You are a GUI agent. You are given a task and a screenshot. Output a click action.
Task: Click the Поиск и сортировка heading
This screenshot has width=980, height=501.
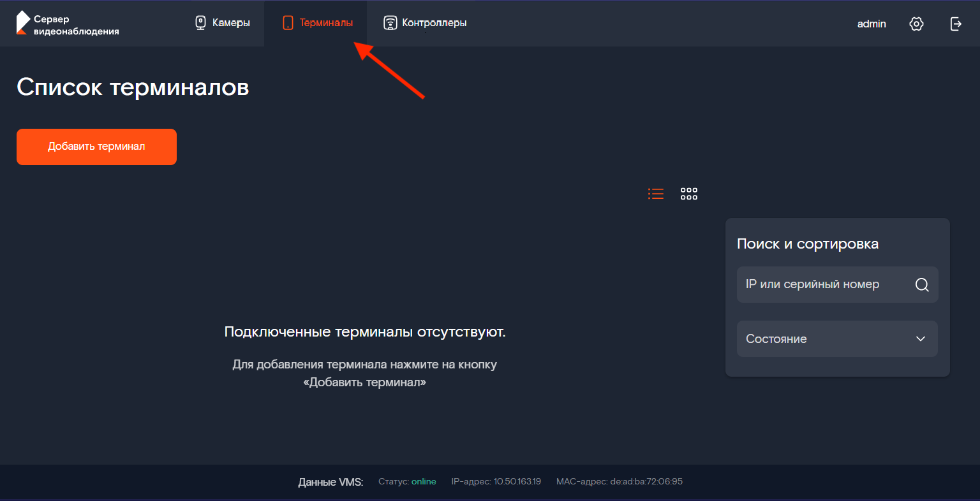[x=808, y=243]
